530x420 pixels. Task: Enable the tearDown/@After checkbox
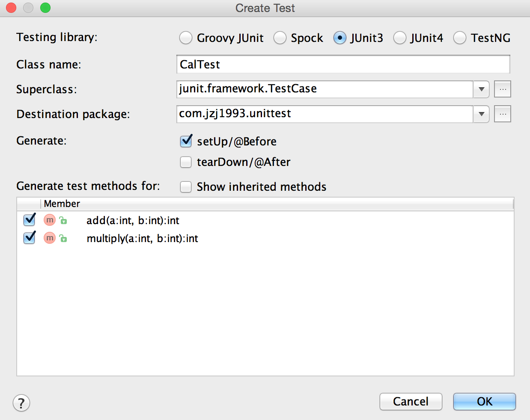(x=186, y=162)
